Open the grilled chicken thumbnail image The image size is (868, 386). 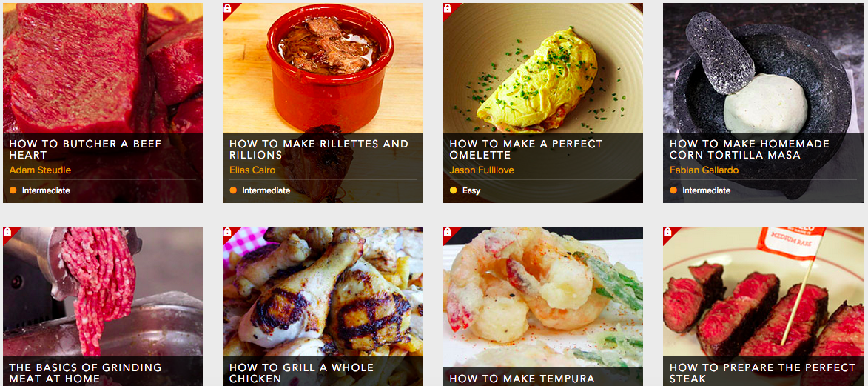pos(323,291)
